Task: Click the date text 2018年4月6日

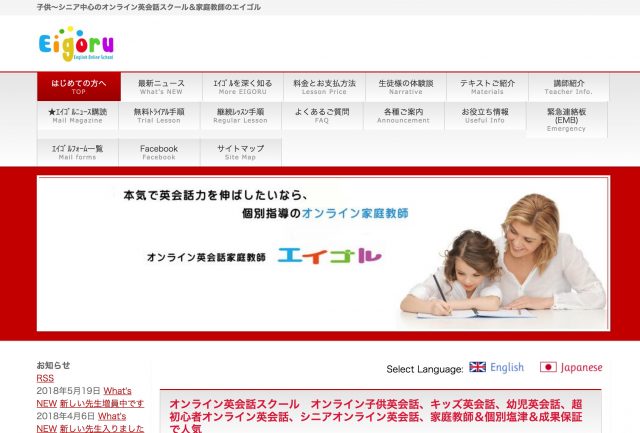Action: click(66, 416)
